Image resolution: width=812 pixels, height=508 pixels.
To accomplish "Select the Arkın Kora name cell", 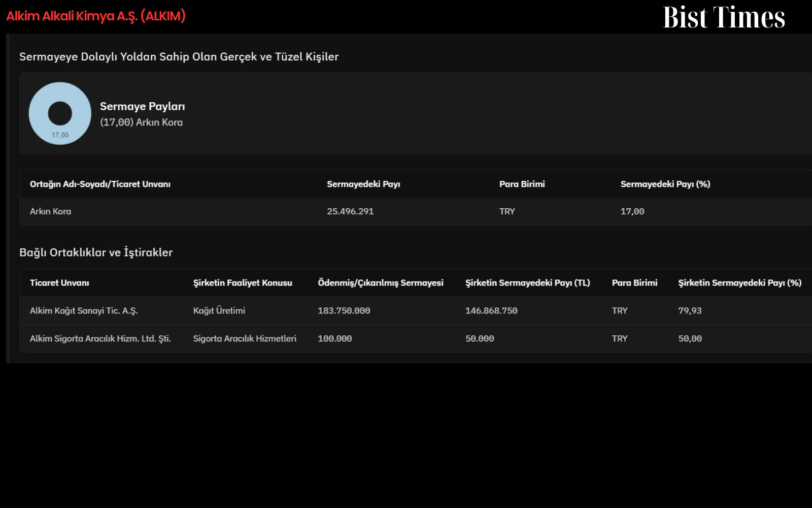I will (x=50, y=212).
